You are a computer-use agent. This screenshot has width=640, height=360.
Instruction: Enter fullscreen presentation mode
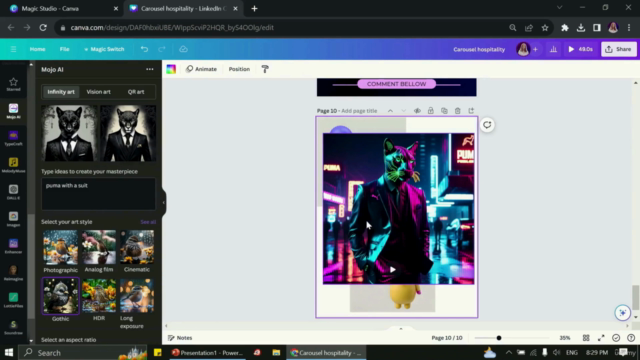[601, 338]
